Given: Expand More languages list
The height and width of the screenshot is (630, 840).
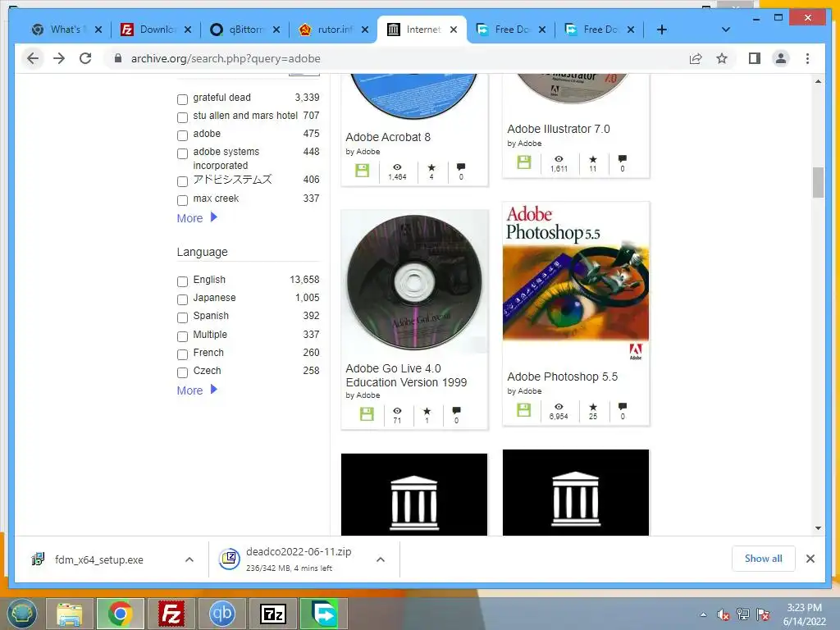Looking at the screenshot, I should (x=197, y=390).
